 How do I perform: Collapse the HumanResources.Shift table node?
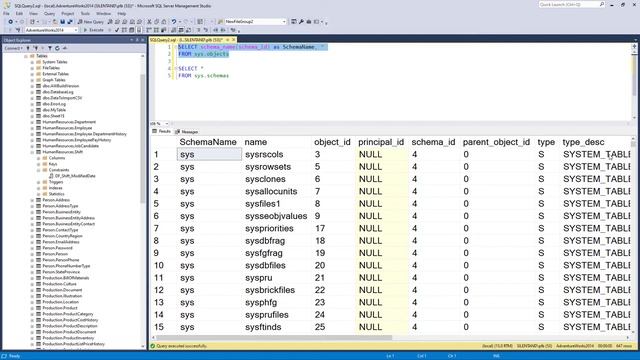pyautogui.click(x=32, y=152)
